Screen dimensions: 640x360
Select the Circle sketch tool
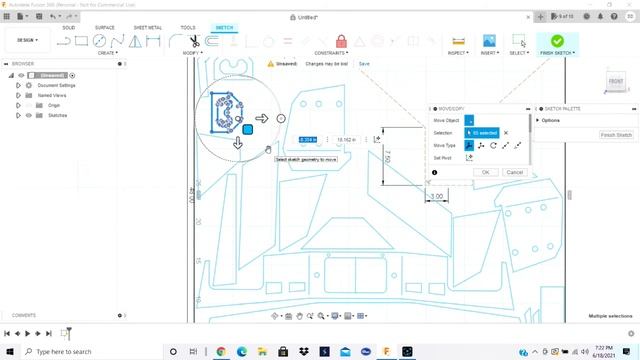(99, 41)
